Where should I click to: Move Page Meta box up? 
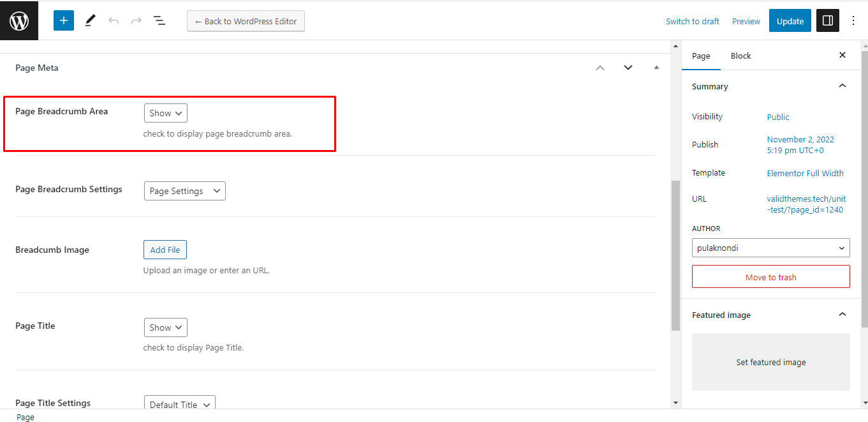[600, 68]
